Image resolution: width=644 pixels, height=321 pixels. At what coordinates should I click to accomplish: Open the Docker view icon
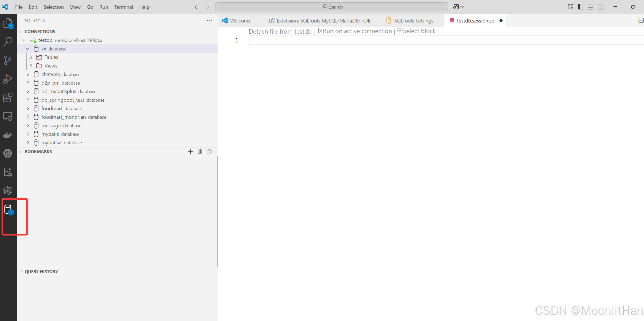8,135
